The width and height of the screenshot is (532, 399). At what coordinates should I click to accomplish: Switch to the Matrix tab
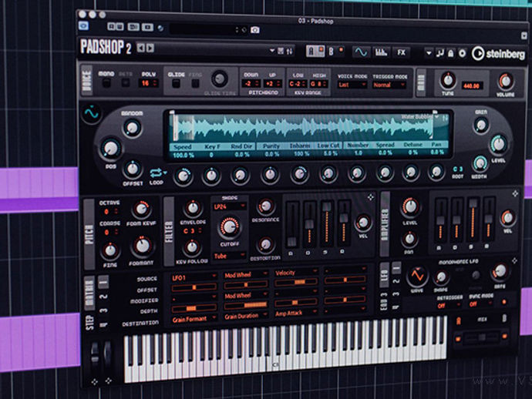tap(89, 293)
